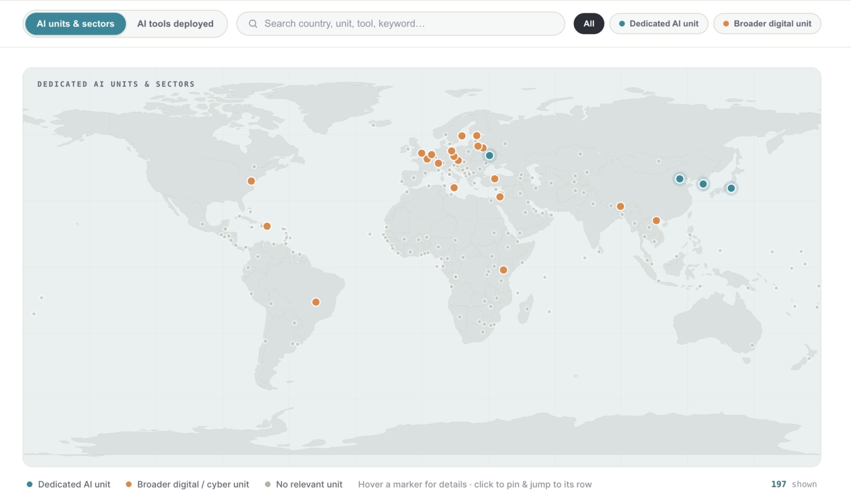The image size is (851, 504).
Task: Click the teal marker in eastern China
Action: click(x=680, y=179)
